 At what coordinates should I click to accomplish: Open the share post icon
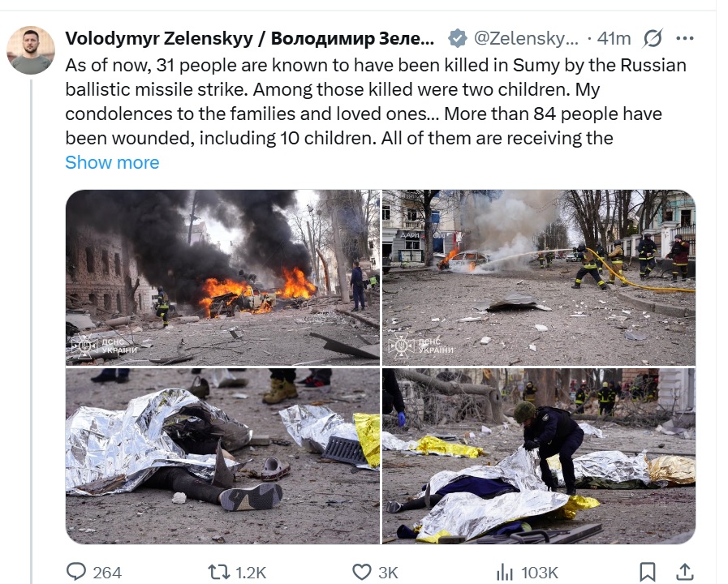coord(685,572)
